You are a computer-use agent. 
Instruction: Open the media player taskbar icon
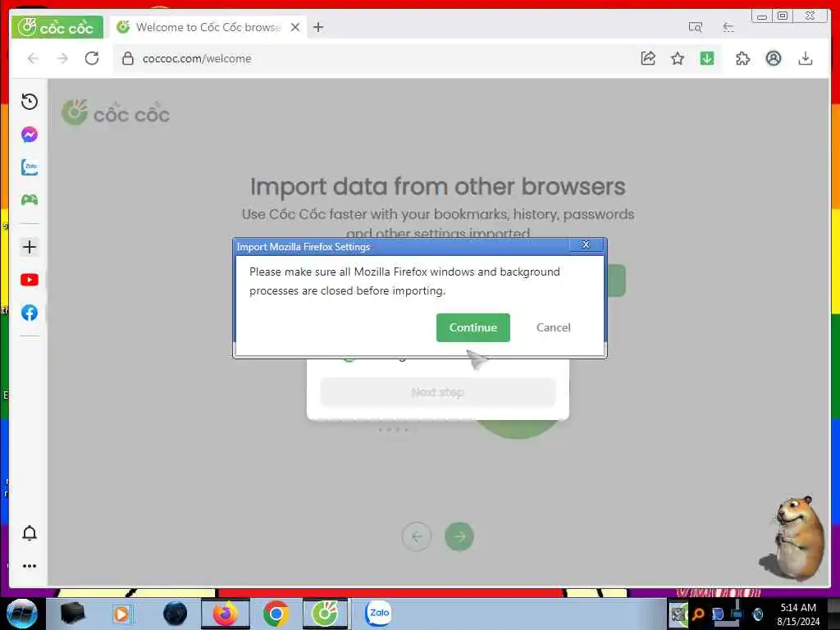[121, 614]
